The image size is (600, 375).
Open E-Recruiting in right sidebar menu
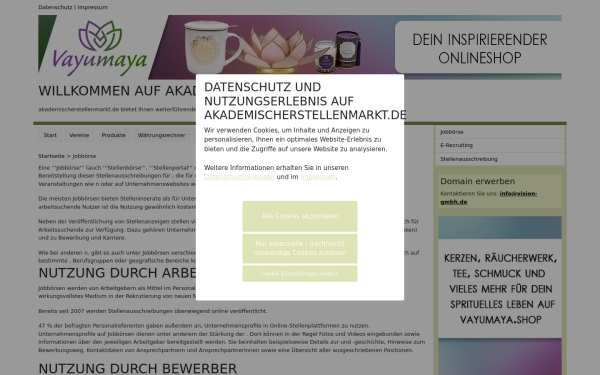point(500,145)
